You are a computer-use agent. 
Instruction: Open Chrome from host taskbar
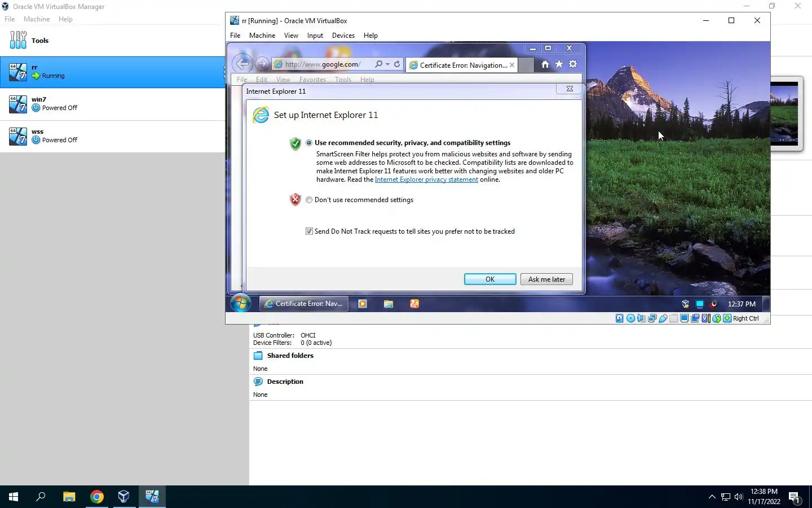97,497
